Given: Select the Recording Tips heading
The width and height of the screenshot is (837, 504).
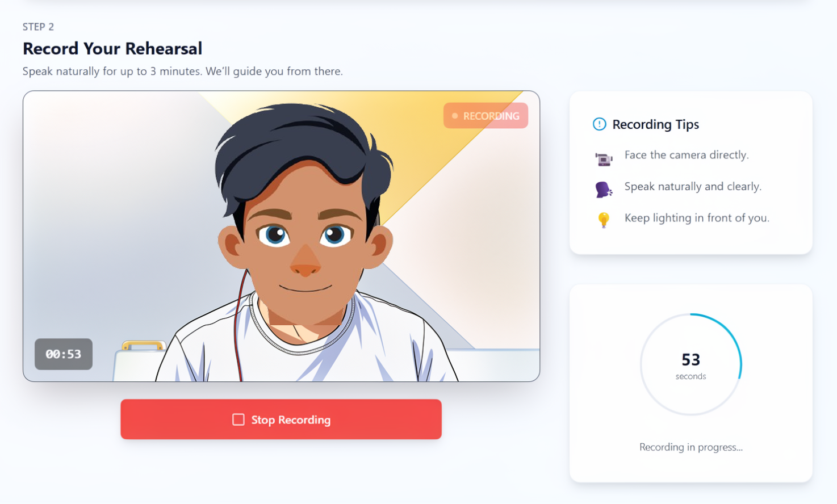Looking at the screenshot, I should pos(656,124).
